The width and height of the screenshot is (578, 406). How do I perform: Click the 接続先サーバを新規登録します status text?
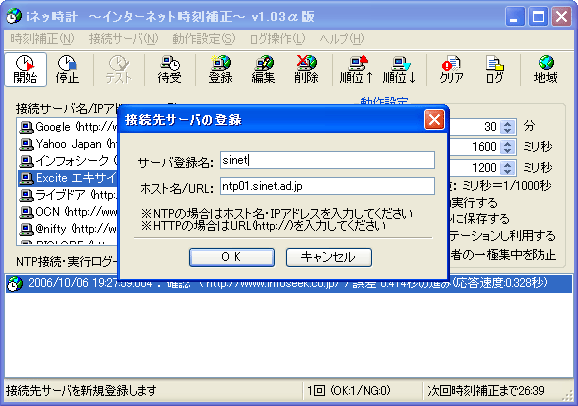coord(81,391)
